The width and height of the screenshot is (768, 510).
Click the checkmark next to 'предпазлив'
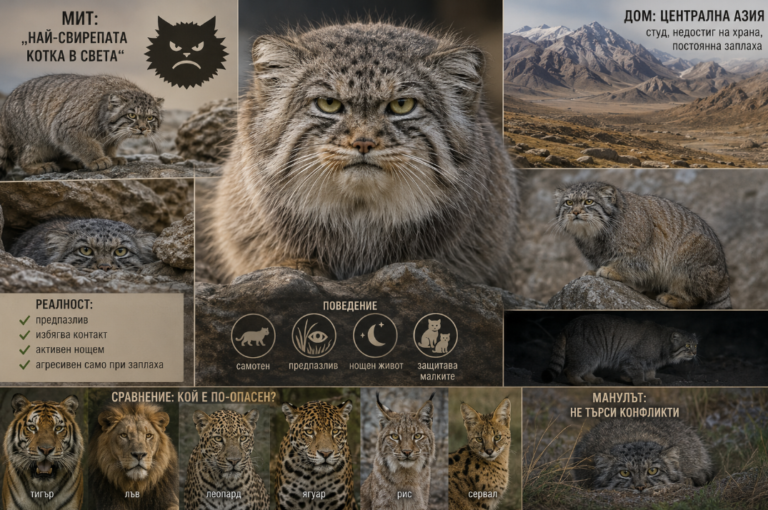point(24,320)
